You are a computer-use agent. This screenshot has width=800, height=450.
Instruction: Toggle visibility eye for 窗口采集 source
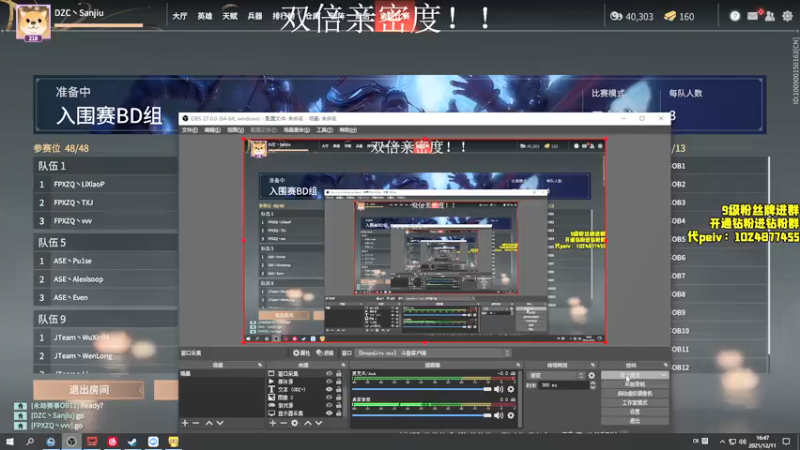329,374
